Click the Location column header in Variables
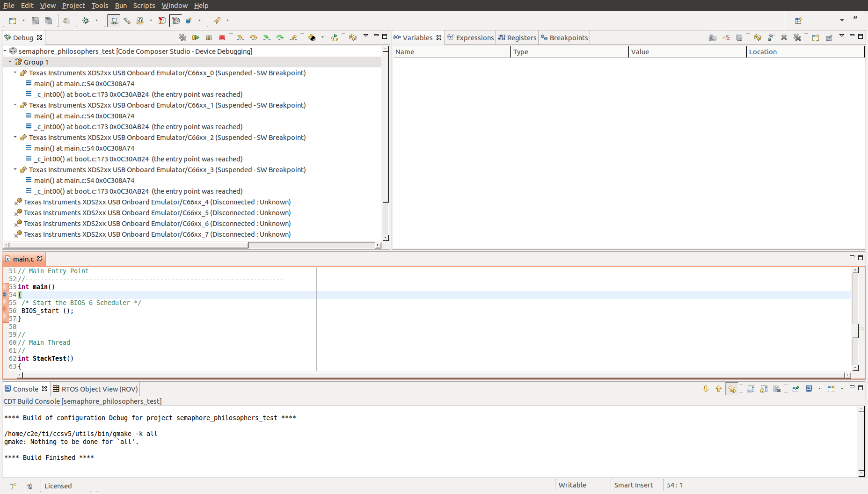This screenshot has height=494, width=868. [805, 51]
